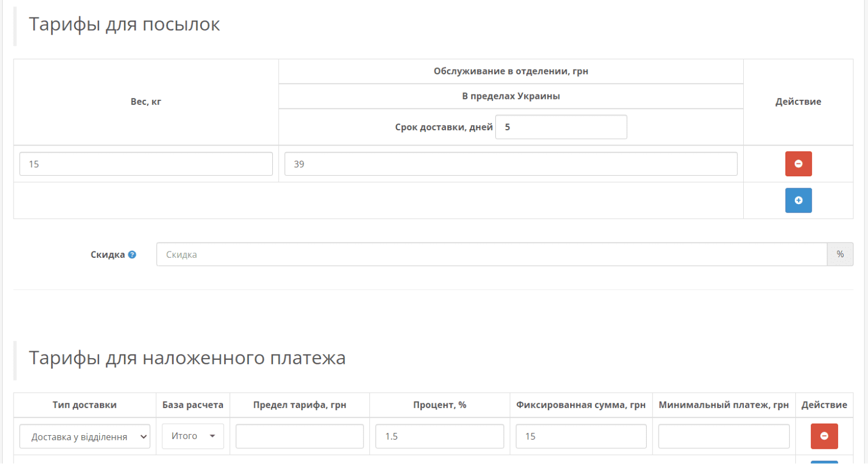Click the Тарифы для посылок heading
Image resolution: width=868 pixels, height=464 pixels.
click(124, 24)
